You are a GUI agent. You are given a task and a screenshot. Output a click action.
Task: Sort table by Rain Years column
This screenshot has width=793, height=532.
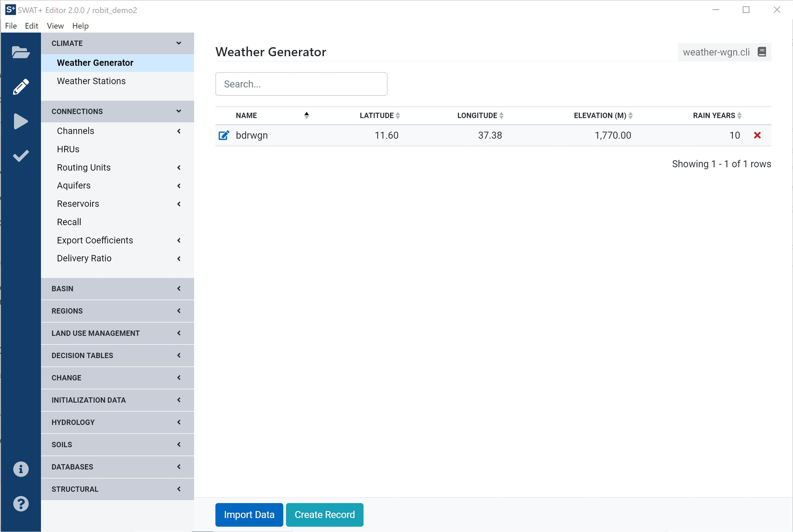pos(717,116)
